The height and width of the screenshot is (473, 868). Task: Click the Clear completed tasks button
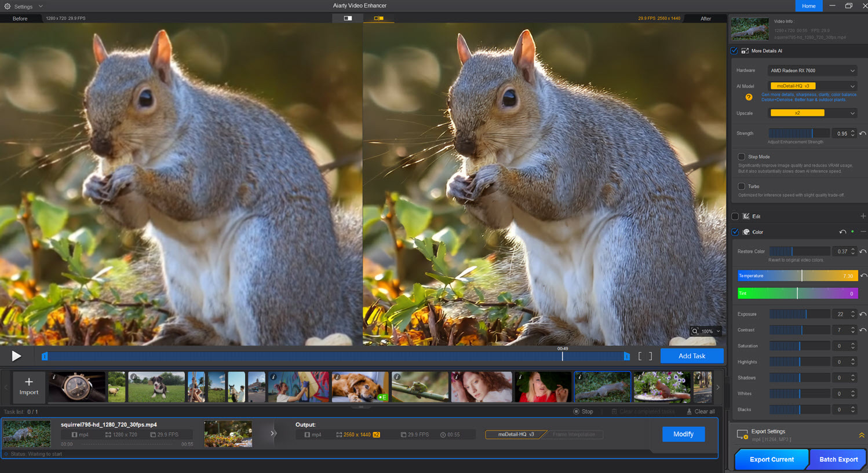[x=643, y=412]
